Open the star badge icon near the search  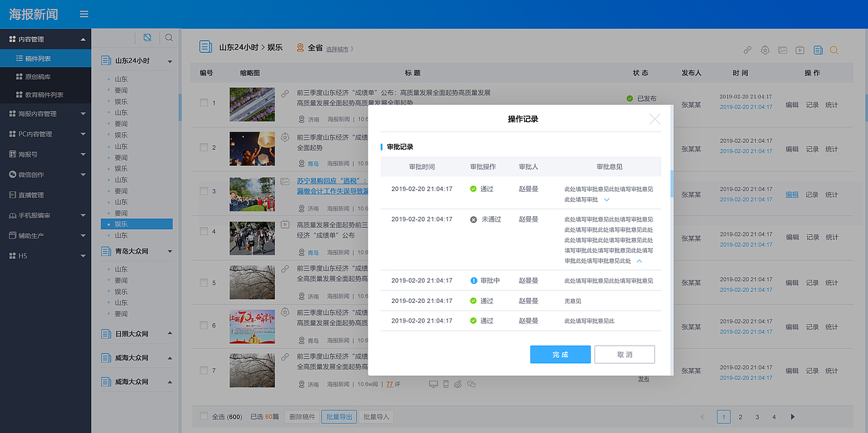point(765,49)
